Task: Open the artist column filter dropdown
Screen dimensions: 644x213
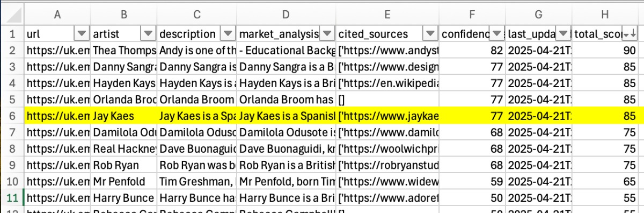Action: point(148,34)
